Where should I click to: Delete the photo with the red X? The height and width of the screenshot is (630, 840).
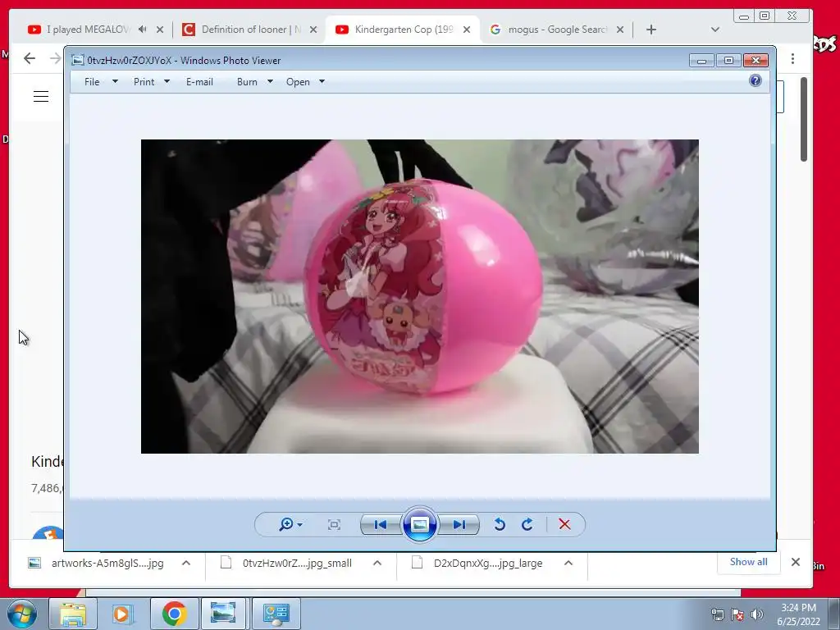click(564, 524)
